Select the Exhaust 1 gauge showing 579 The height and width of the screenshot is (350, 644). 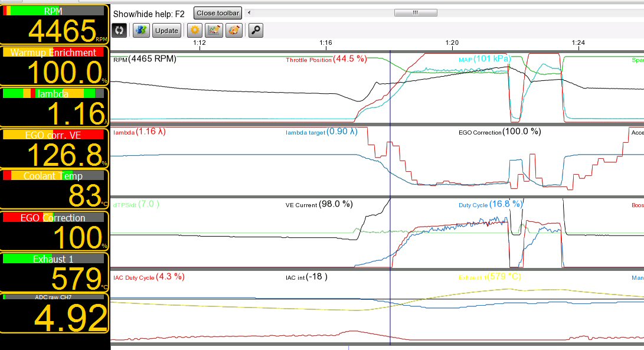click(54, 272)
